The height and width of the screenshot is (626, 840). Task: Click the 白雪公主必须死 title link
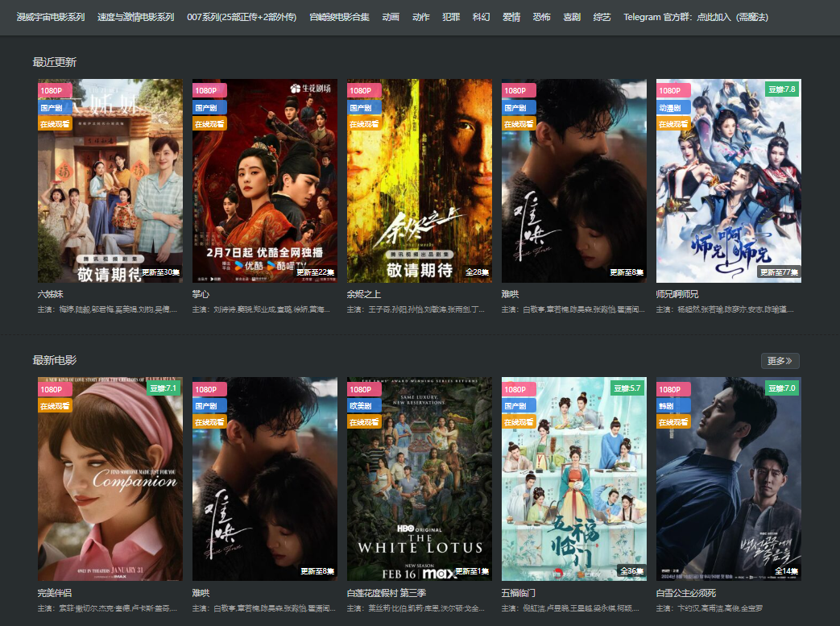click(685, 593)
